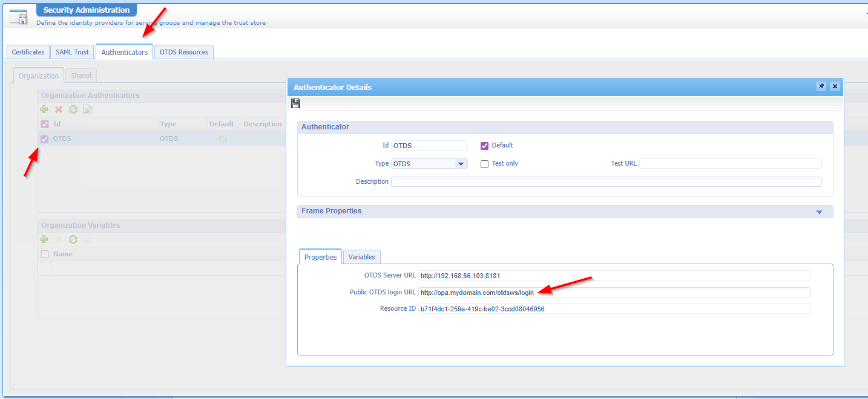This screenshot has width=868, height=399.
Task: Uncheck the OTDS row checkbox
Action: pyautogui.click(x=44, y=139)
